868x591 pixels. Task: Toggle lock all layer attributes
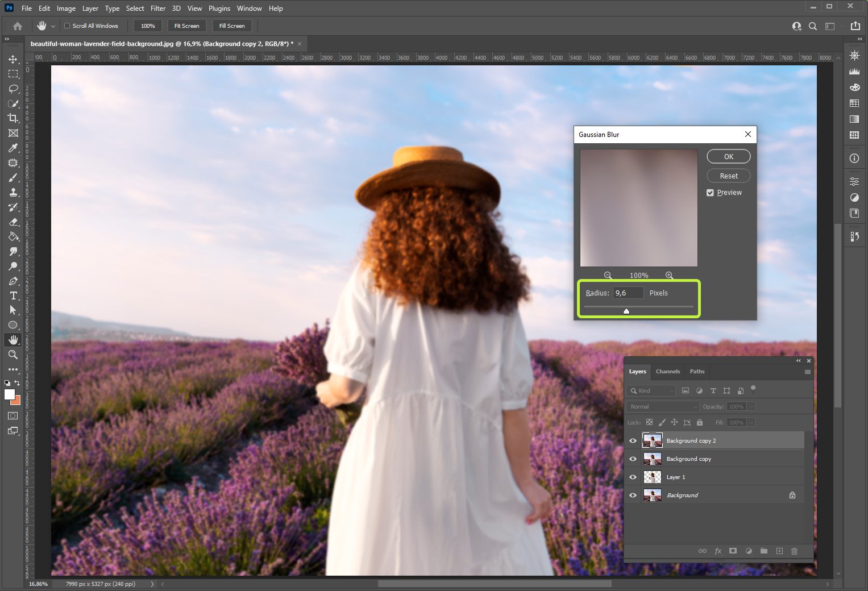(x=700, y=422)
